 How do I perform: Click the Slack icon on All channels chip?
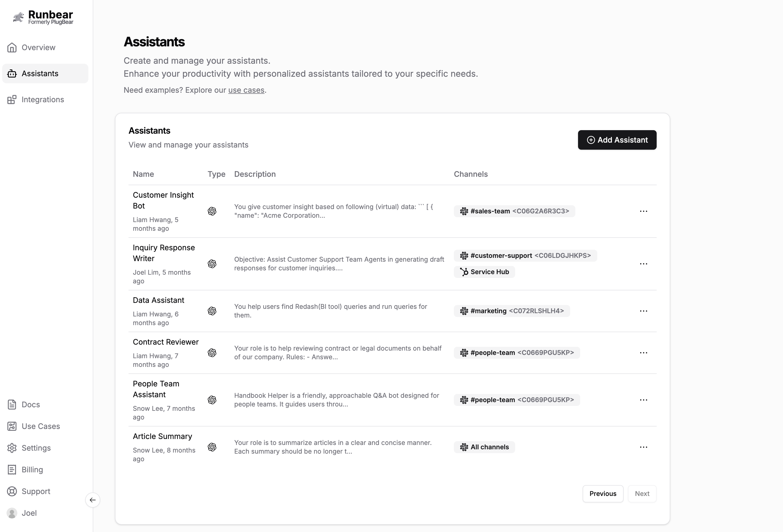[464, 447]
